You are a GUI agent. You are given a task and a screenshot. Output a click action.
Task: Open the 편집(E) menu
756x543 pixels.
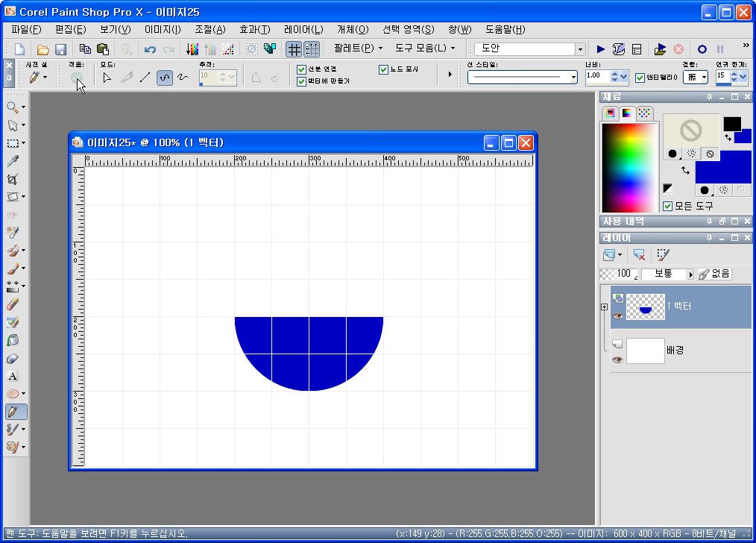coord(70,29)
